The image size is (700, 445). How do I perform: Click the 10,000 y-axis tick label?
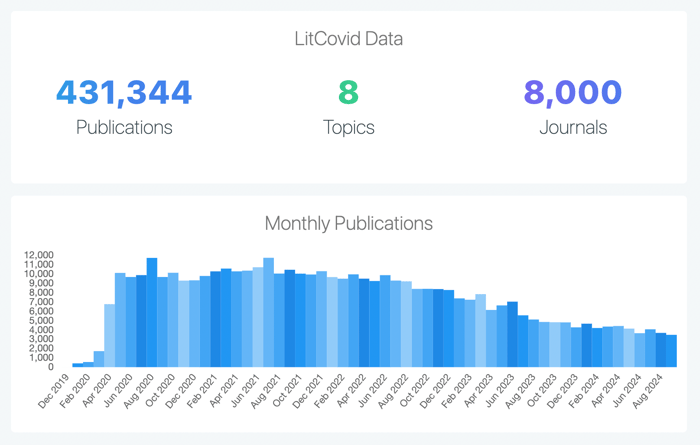pos(39,274)
